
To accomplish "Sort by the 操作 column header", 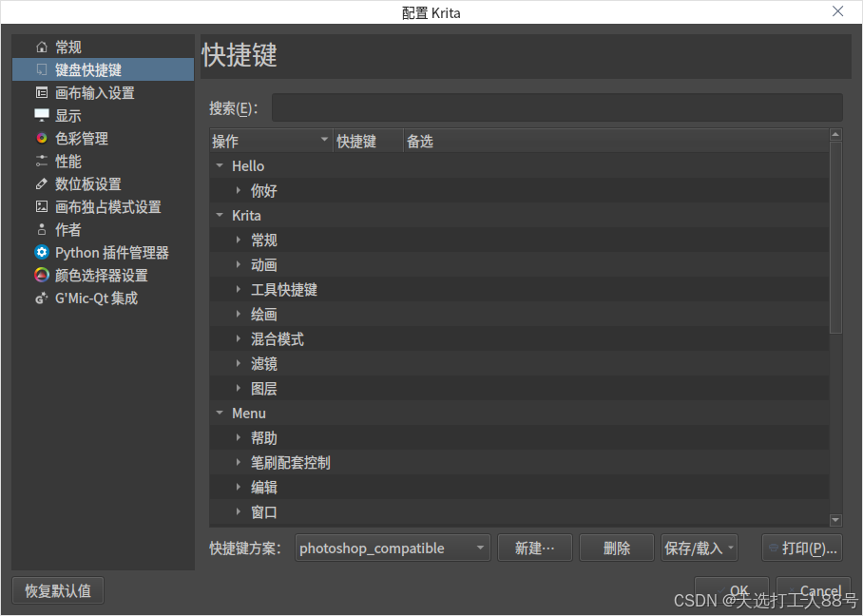I will click(271, 141).
